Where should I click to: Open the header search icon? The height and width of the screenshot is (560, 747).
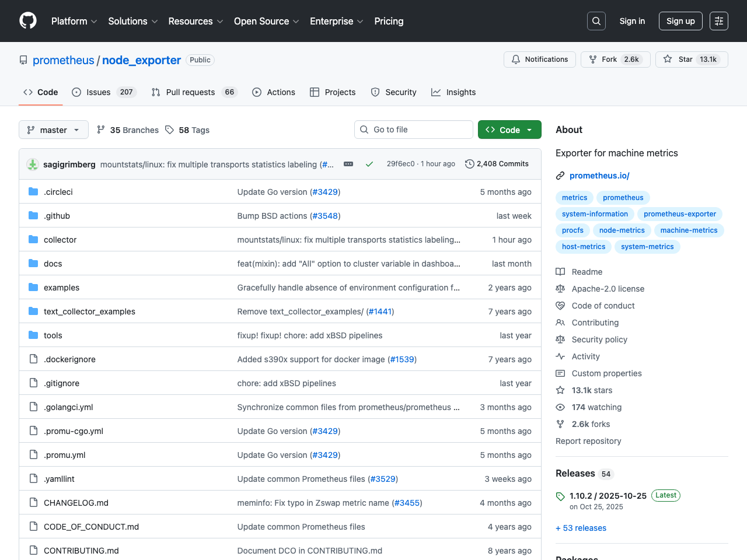point(596,20)
